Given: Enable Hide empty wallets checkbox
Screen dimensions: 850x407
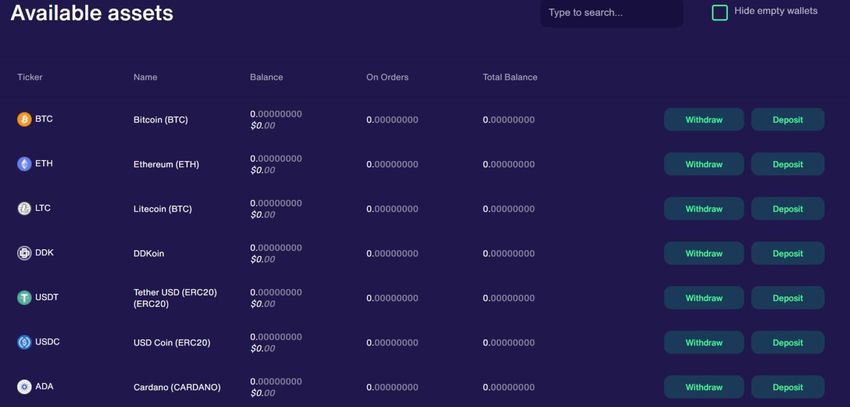Looking at the screenshot, I should (x=719, y=12).
